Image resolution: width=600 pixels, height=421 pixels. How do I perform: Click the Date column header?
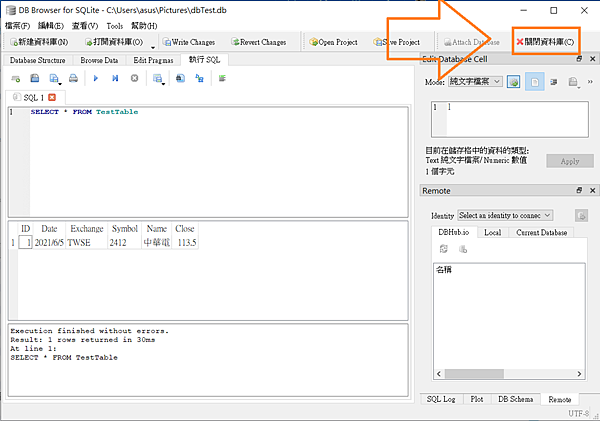49,229
